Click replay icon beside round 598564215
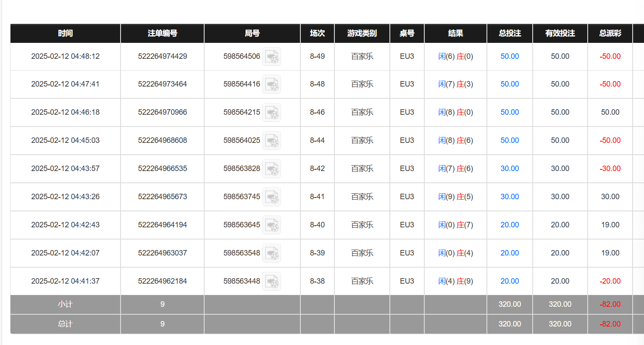Viewport: 644px width, 345px height. 271,113
